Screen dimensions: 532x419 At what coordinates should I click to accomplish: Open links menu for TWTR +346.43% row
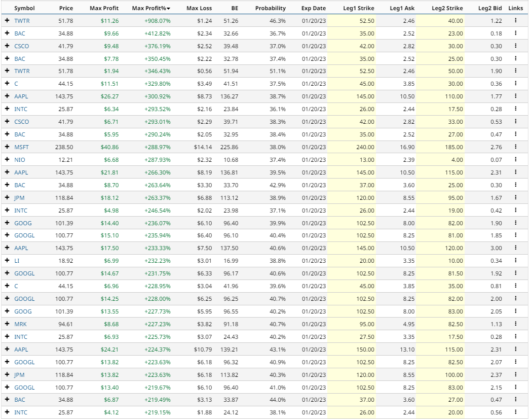click(x=515, y=71)
